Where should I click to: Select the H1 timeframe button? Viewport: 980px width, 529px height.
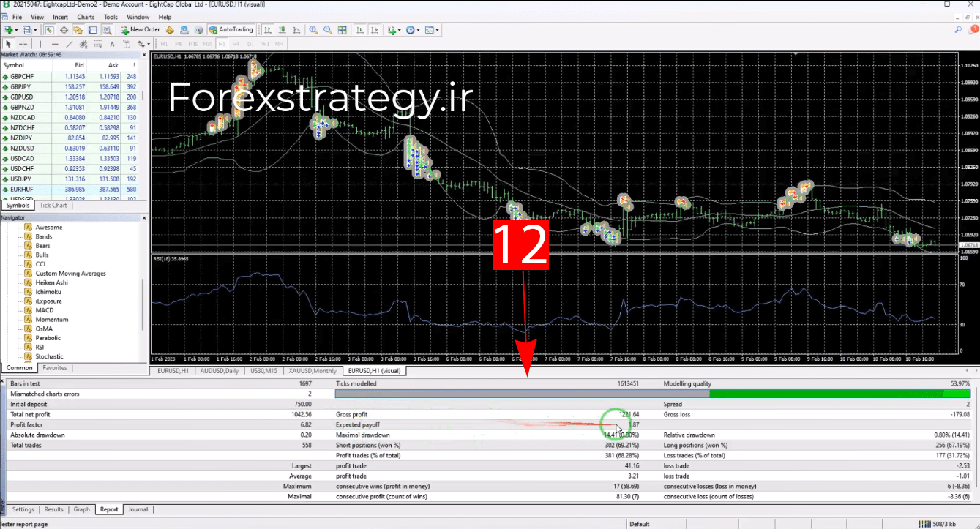point(222,44)
